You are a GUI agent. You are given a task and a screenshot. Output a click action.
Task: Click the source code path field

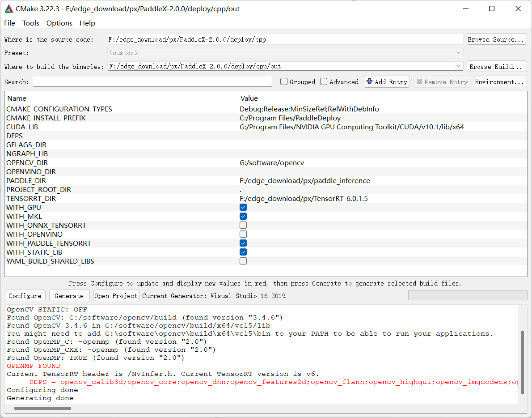pos(285,39)
